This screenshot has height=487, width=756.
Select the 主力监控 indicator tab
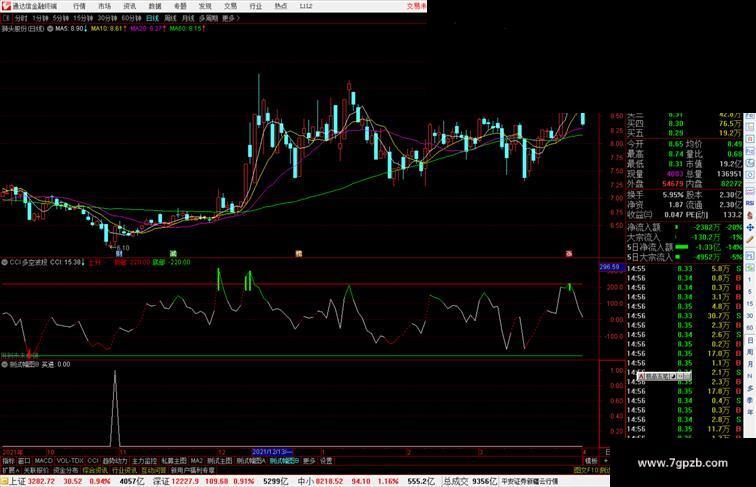coord(144,461)
